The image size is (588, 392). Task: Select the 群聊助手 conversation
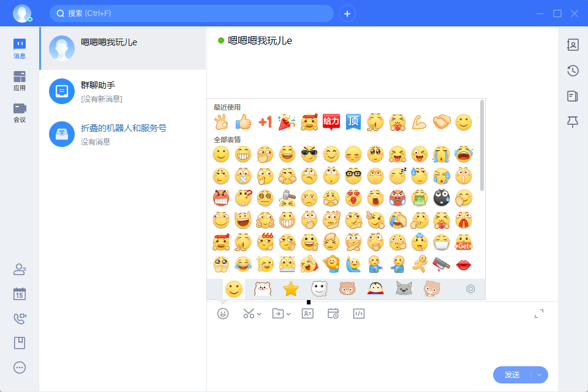point(123,91)
